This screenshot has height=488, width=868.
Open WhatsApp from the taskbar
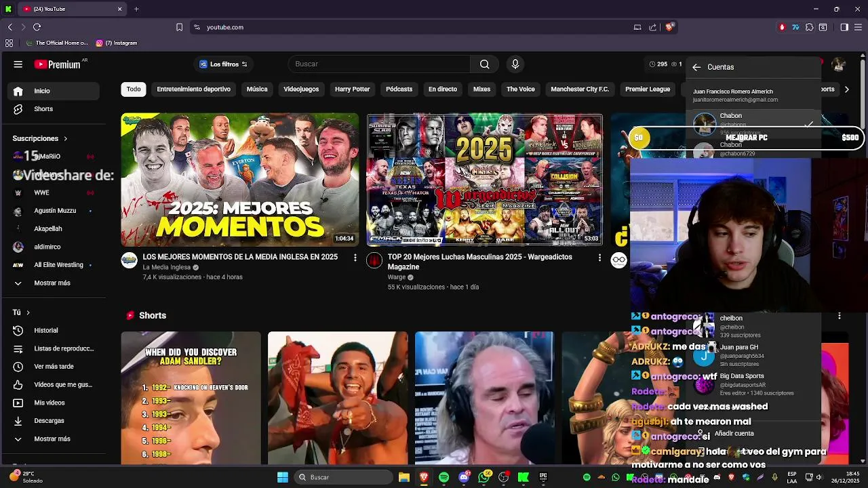484,477
